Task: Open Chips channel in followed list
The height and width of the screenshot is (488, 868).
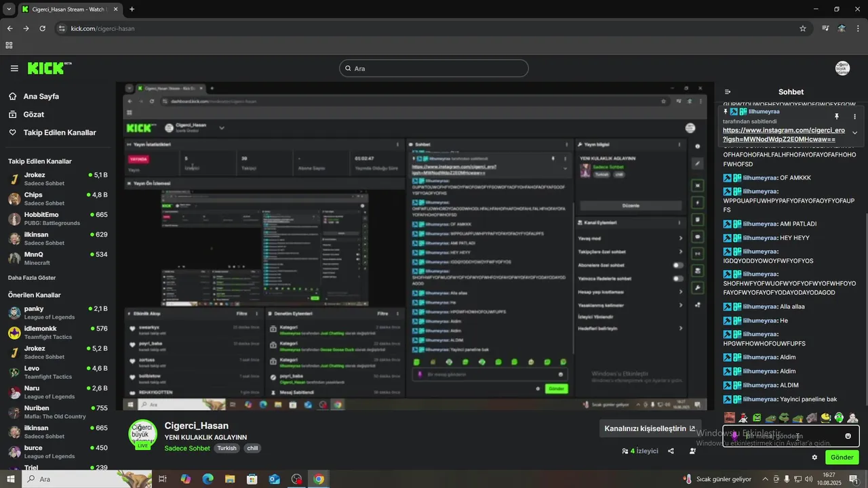Action: 58,199
